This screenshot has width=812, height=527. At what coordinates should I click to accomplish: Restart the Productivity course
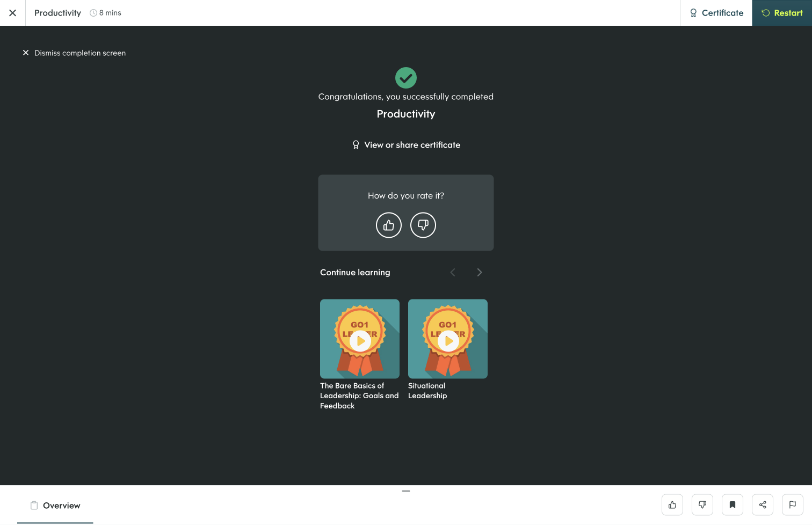pos(783,12)
